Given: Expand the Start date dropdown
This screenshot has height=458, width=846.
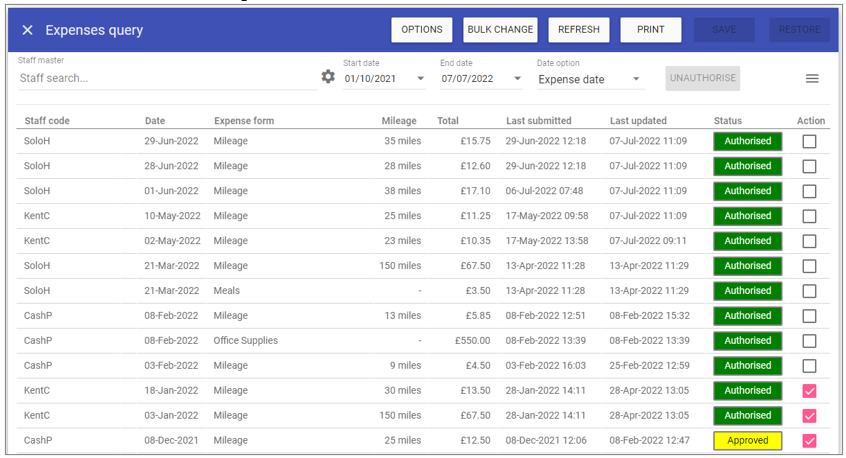Looking at the screenshot, I should point(420,79).
